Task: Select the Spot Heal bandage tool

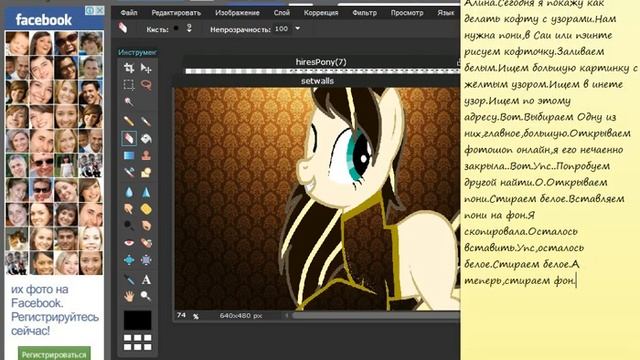Action: pyautogui.click(x=146, y=243)
